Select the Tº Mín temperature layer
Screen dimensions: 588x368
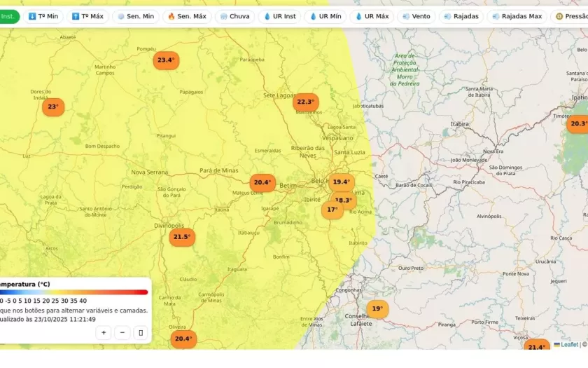coord(43,16)
